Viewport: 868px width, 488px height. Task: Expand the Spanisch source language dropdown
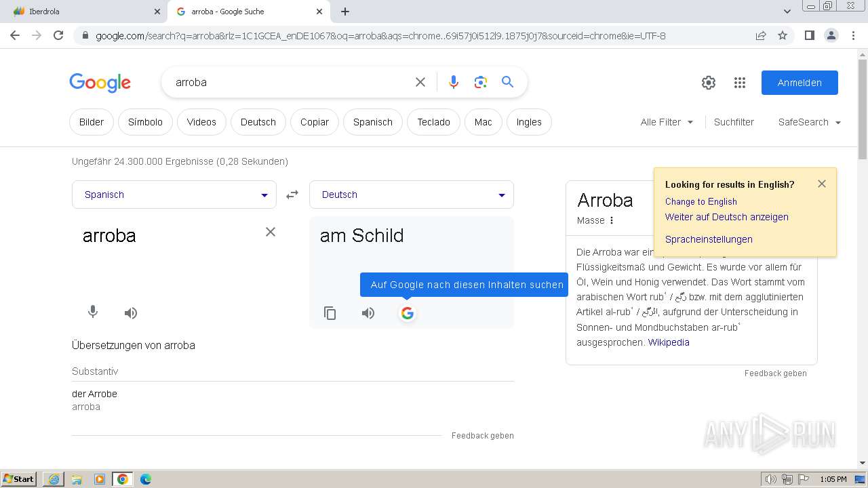[x=174, y=195]
